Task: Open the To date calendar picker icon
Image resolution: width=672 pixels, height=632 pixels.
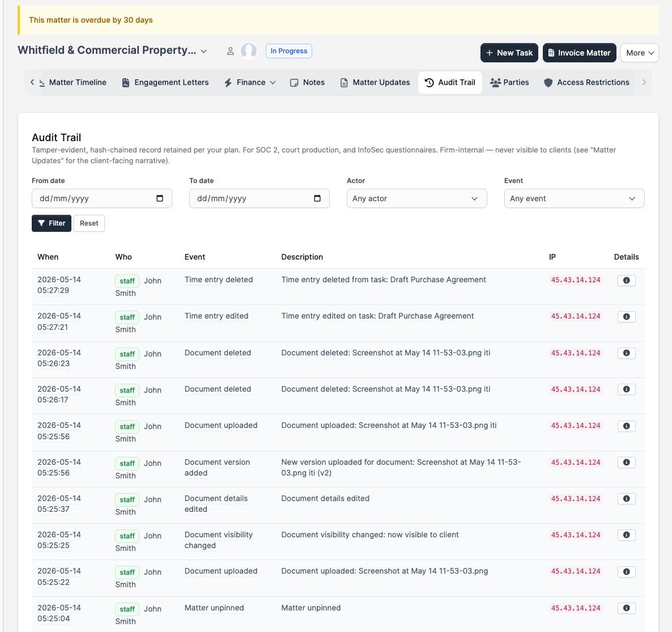Action: click(317, 198)
